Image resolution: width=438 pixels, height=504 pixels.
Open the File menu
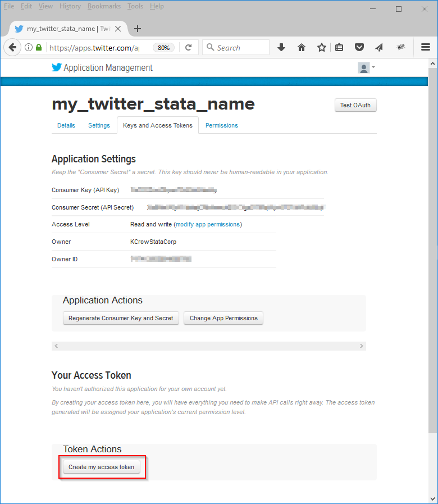[9, 6]
